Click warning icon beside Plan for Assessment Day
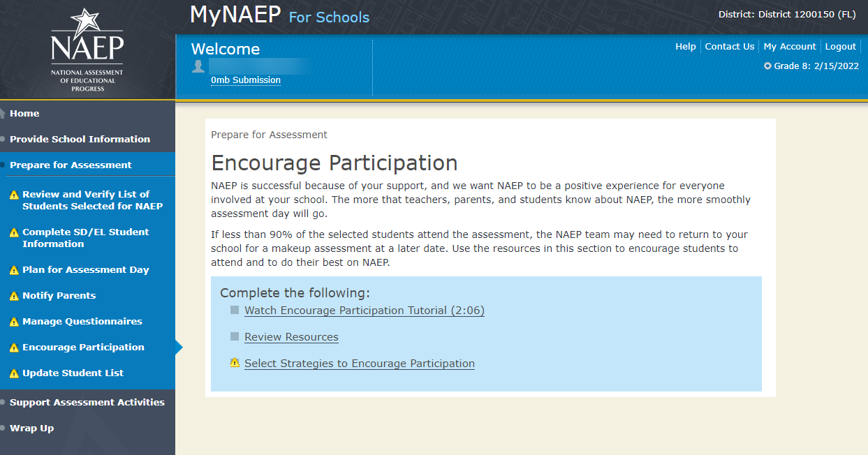This screenshot has height=455, width=868. [13, 270]
